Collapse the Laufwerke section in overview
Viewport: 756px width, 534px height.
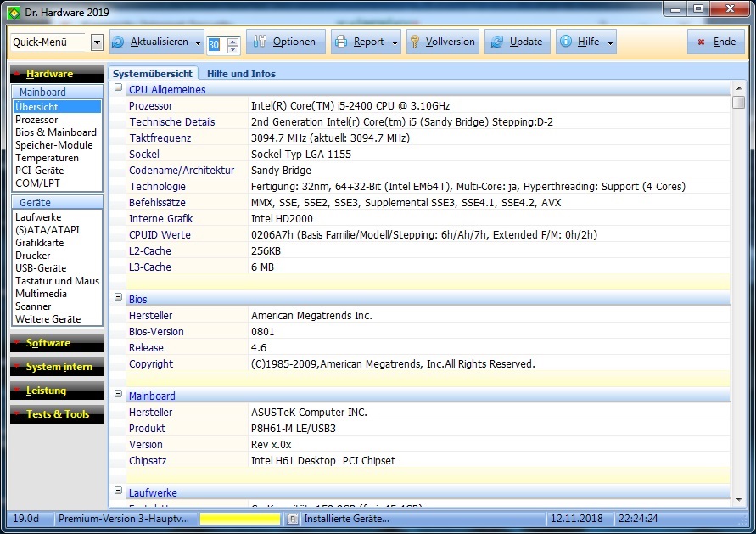118,491
